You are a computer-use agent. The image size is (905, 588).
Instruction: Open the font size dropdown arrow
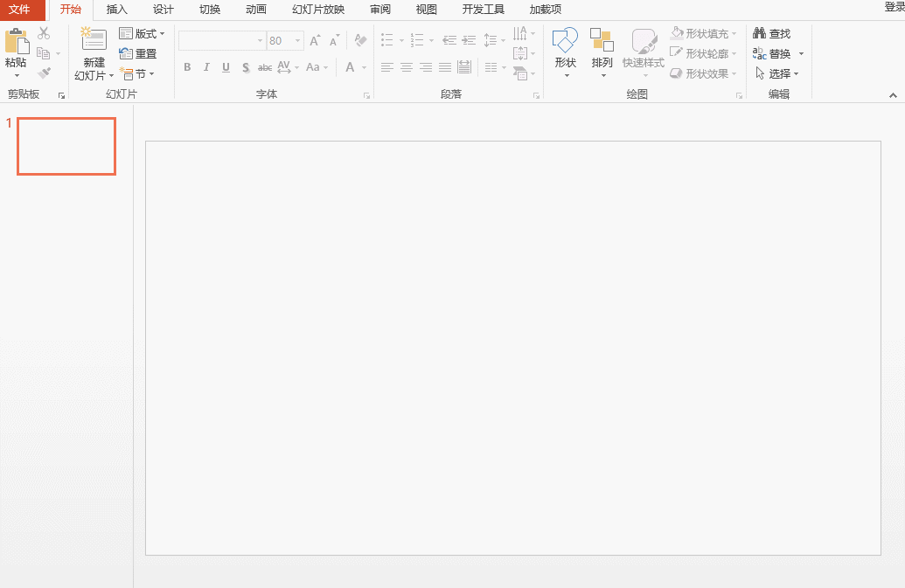click(296, 40)
